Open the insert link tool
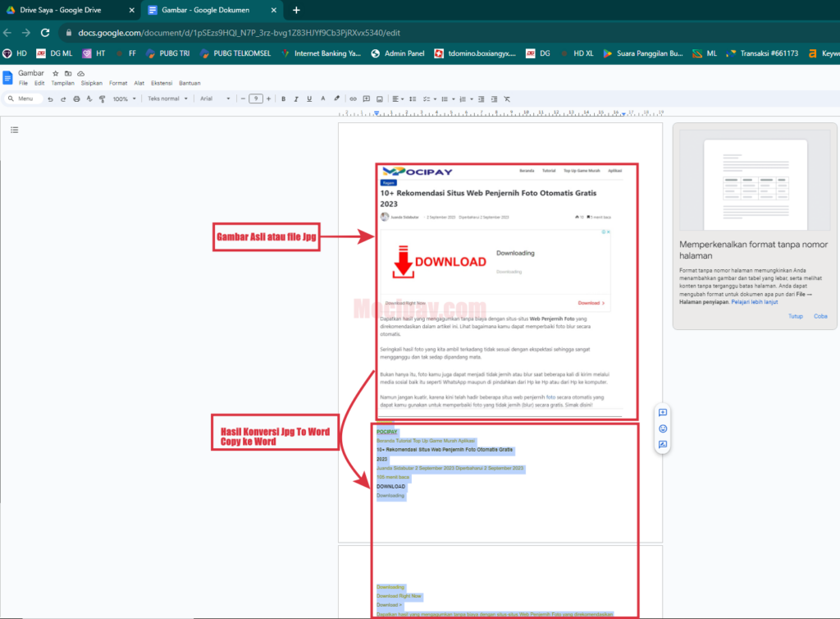 (x=353, y=99)
